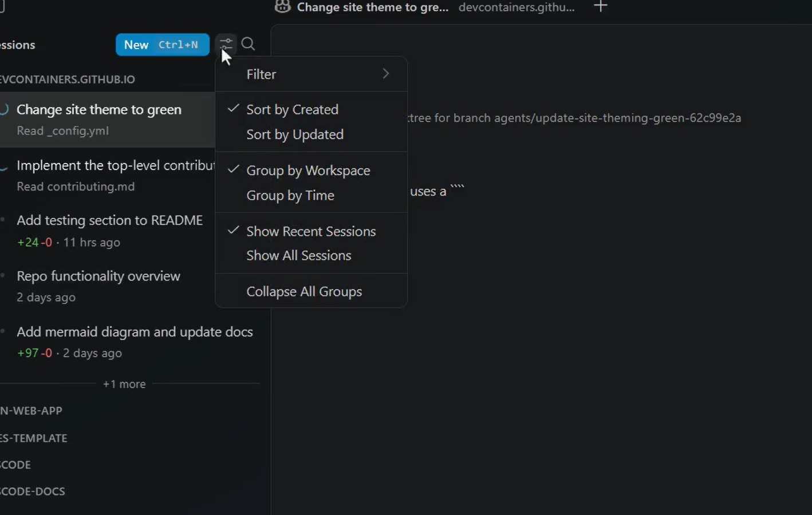Image resolution: width=812 pixels, height=515 pixels.
Task: Open the Implement the top-level contribut session
Action: tap(107, 176)
